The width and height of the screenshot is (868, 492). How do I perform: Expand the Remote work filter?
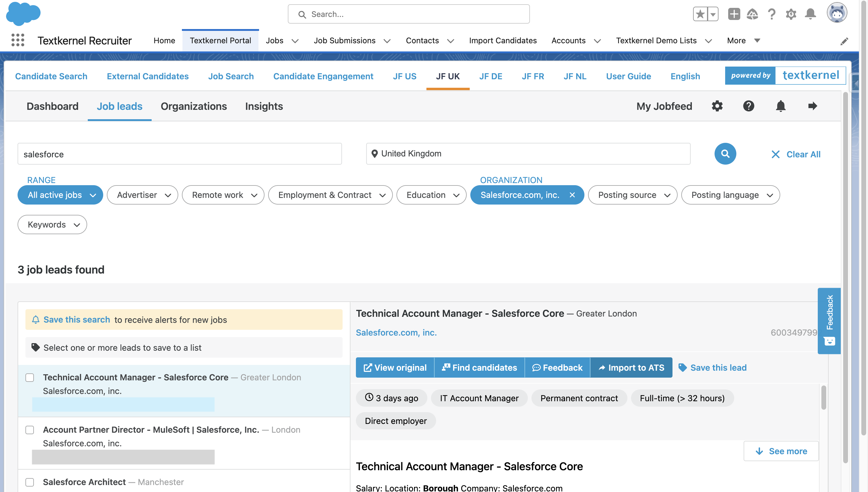pos(223,195)
